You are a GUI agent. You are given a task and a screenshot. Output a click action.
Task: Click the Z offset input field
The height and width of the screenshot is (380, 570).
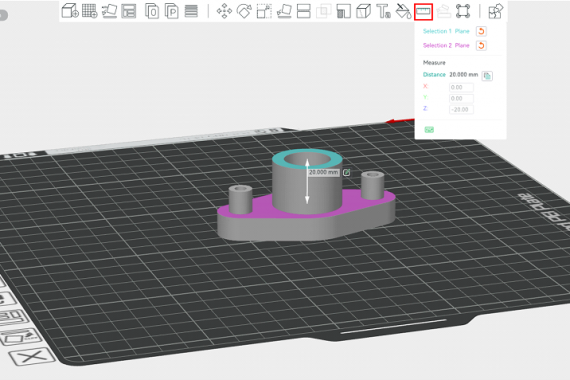[461, 109]
